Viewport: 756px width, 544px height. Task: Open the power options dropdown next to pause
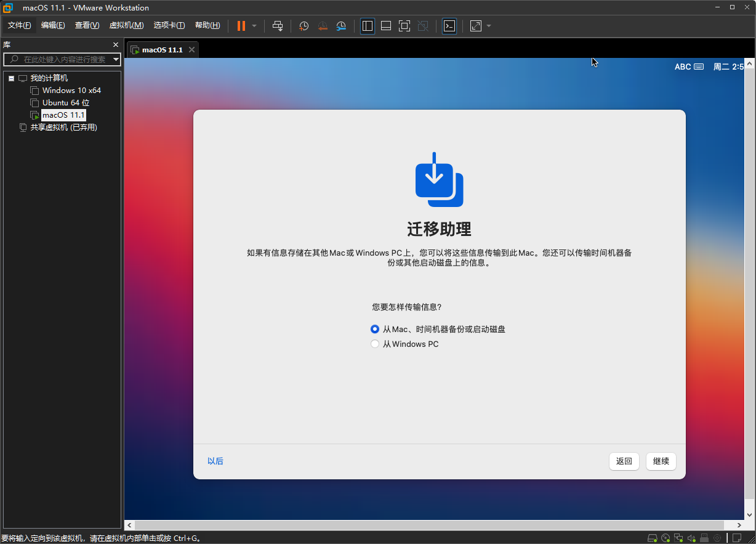254,26
